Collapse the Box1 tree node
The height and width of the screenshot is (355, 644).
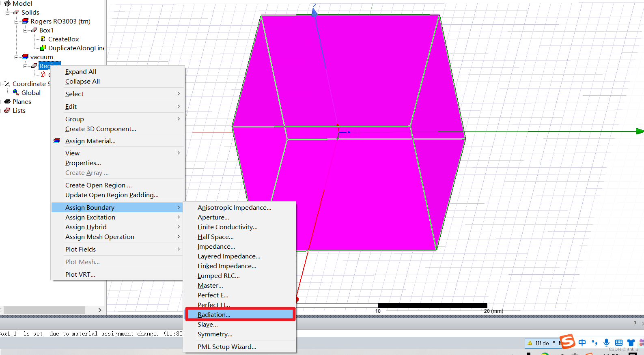click(25, 30)
